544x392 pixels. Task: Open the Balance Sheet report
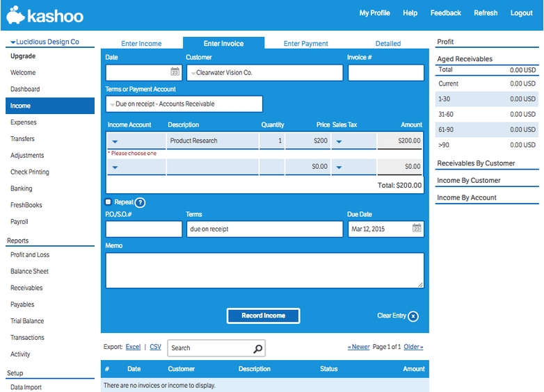(29, 272)
